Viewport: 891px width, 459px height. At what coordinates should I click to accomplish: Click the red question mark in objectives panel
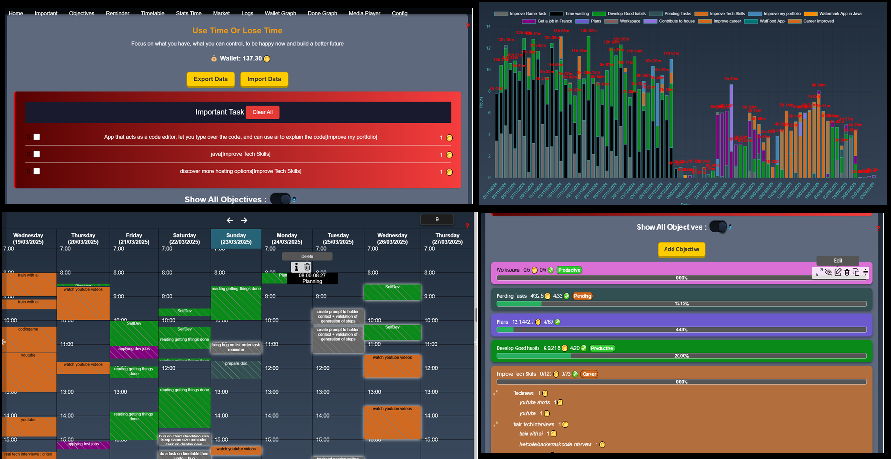tap(878, 228)
